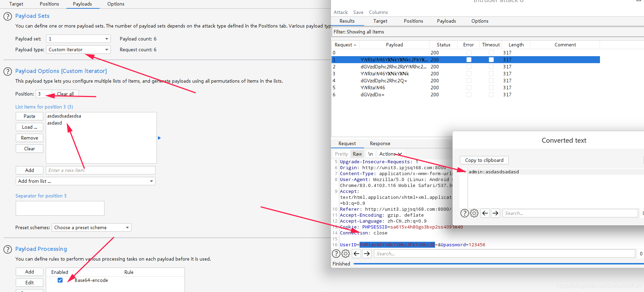The height and width of the screenshot is (292, 644).
Task: Click the Load ... button
Action: [29, 127]
